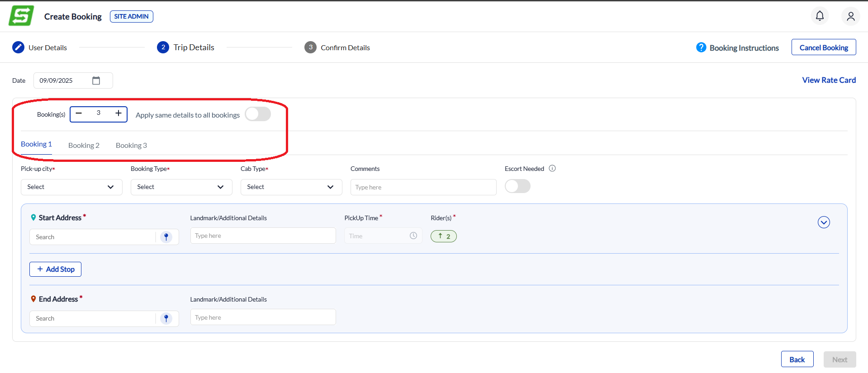This screenshot has height=373, width=868.
Task: Click the green app logo
Action: click(21, 16)
